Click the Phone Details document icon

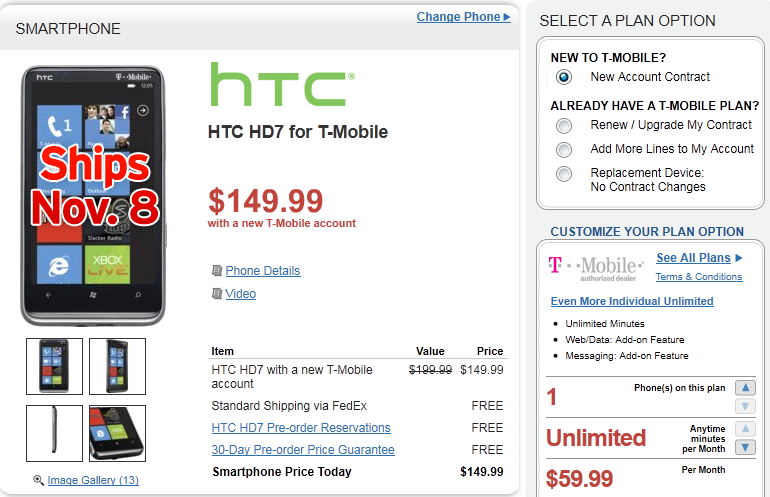click(x=216, y=271)
